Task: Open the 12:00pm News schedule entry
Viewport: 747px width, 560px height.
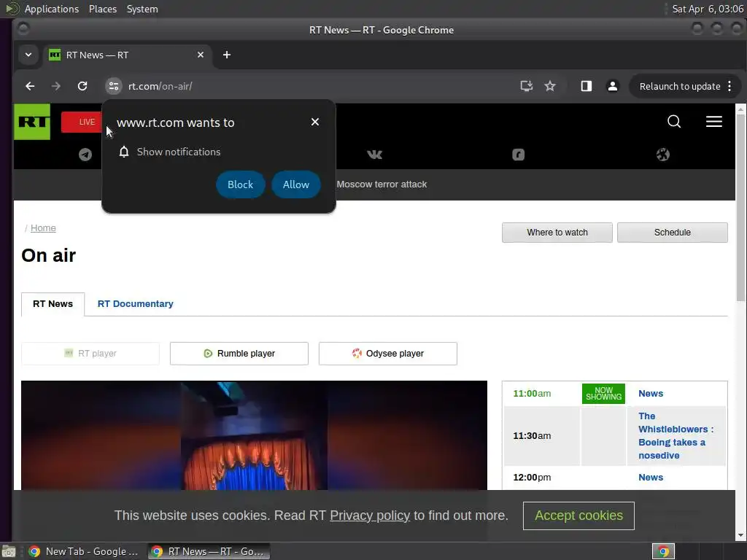Action: click(650, 477)
